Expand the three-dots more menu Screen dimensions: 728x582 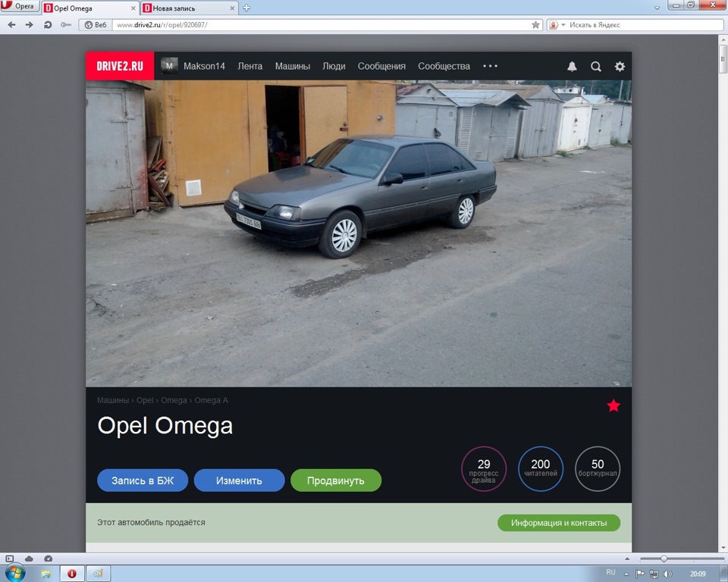pyautogui.click(x=491, y=66)
